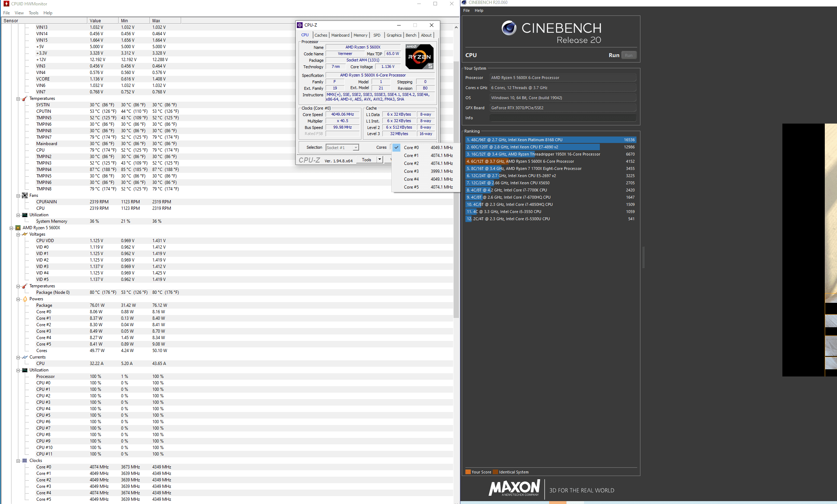This screenshot has height=504, width=837.
Task: Collapse the Voltages node with CPU VDD
Action: click(x=18, y=235)
